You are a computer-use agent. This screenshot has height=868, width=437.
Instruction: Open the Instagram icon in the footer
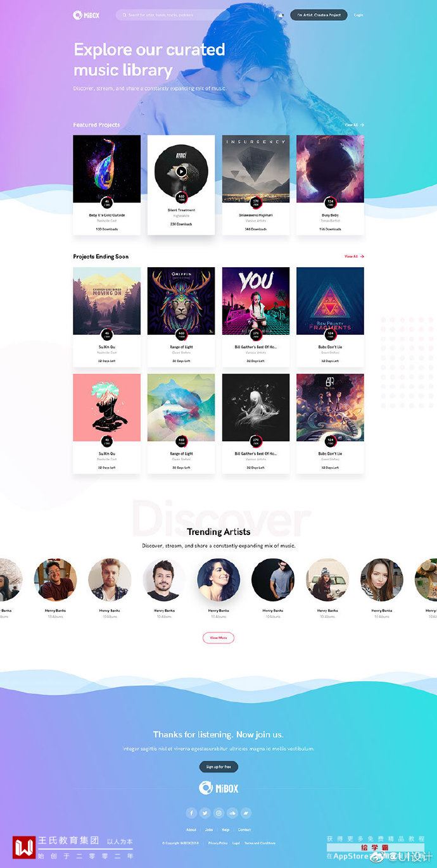[218, 813]
